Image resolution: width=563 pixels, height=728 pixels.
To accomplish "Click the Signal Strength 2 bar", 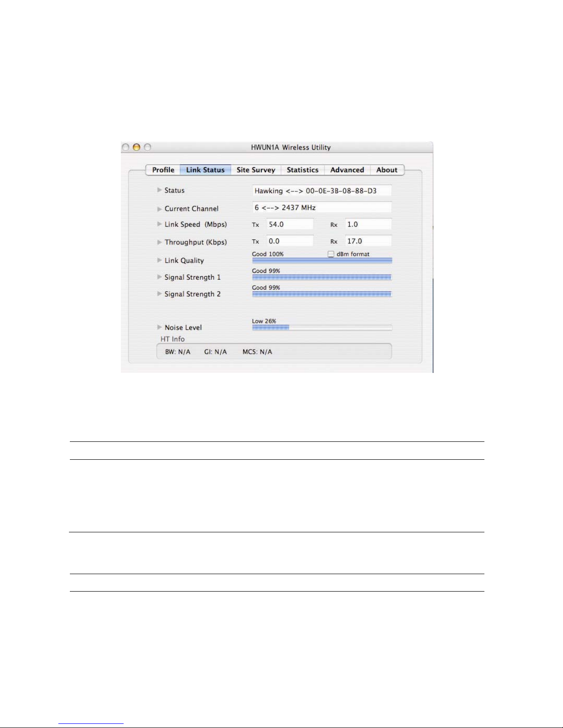I will tap(322, 294).
